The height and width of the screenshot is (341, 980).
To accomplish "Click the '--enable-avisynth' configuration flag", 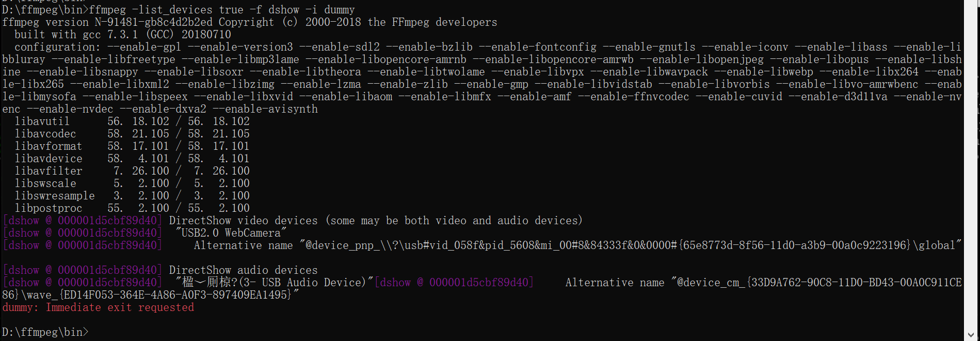I will (x=265, y=109).
